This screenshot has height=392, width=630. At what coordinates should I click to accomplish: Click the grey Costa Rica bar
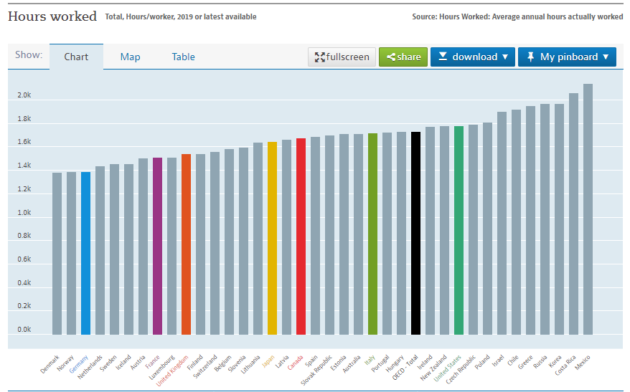(573, 214)
